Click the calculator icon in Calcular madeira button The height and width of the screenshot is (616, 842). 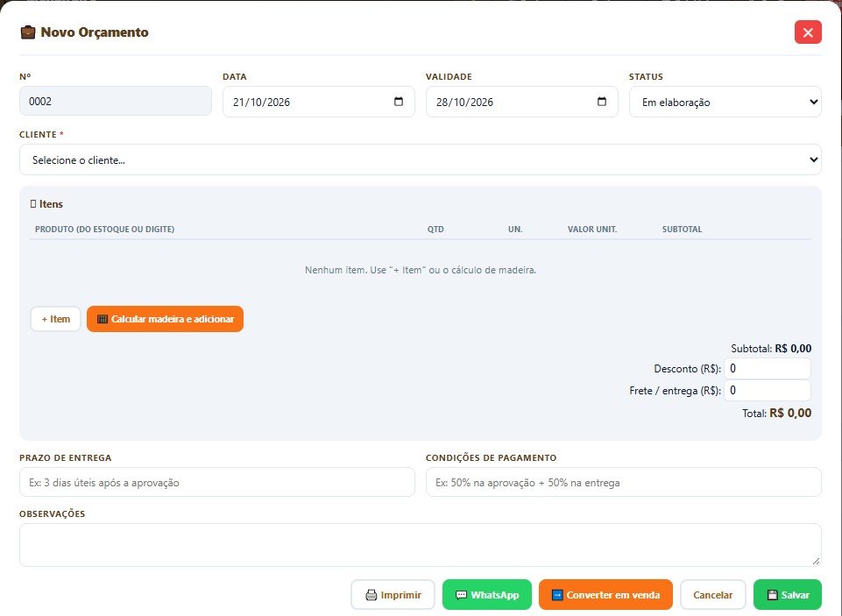(x=102, y=319)
